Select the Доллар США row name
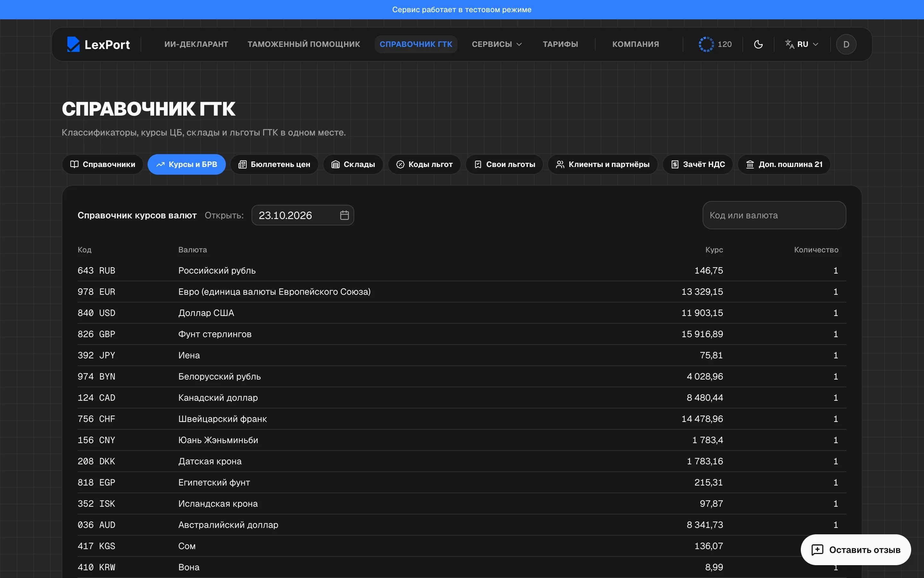 coord(206,313)
